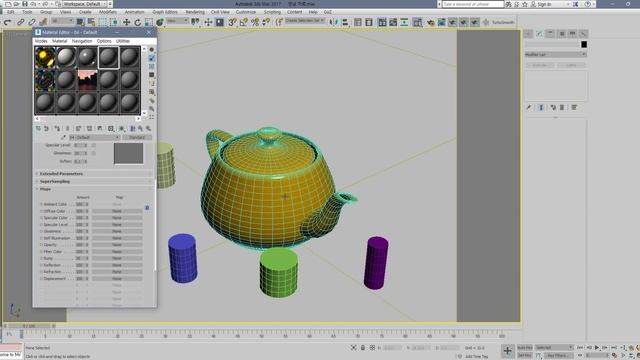The height and width of the screenshot is (360, 640).
Task: Open the reference coordinate system View dropdown
Action: click(x=178, y=21)
